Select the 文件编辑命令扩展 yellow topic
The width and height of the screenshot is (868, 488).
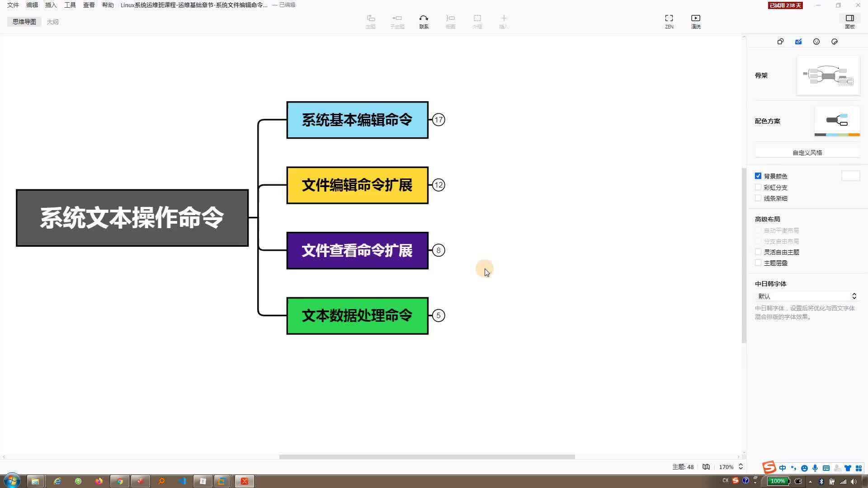coord(357,185)
